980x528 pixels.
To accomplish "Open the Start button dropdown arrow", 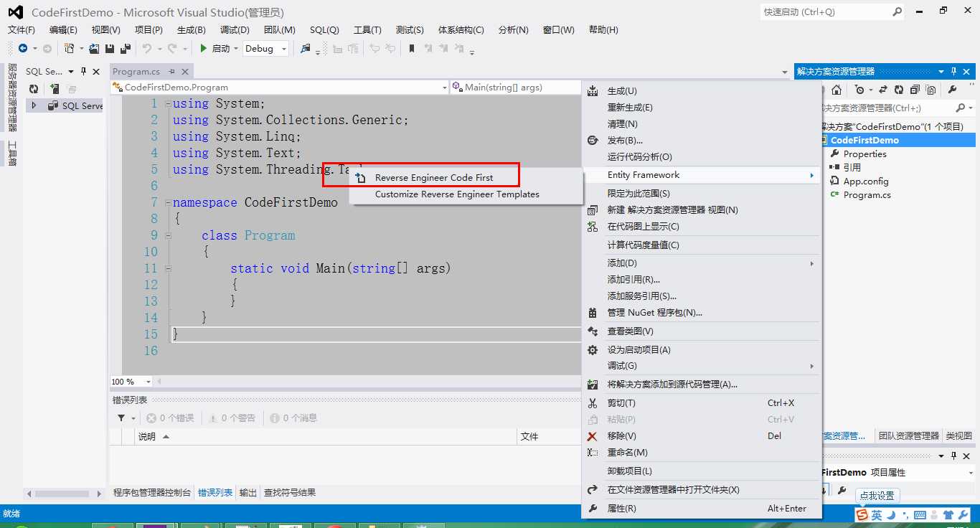I will point(236,49).
